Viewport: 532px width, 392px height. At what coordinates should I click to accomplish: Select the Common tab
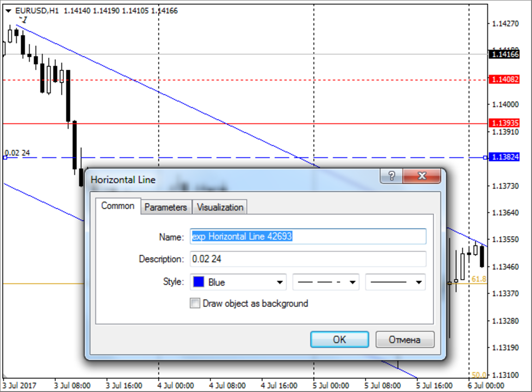[x=118, y=206]
